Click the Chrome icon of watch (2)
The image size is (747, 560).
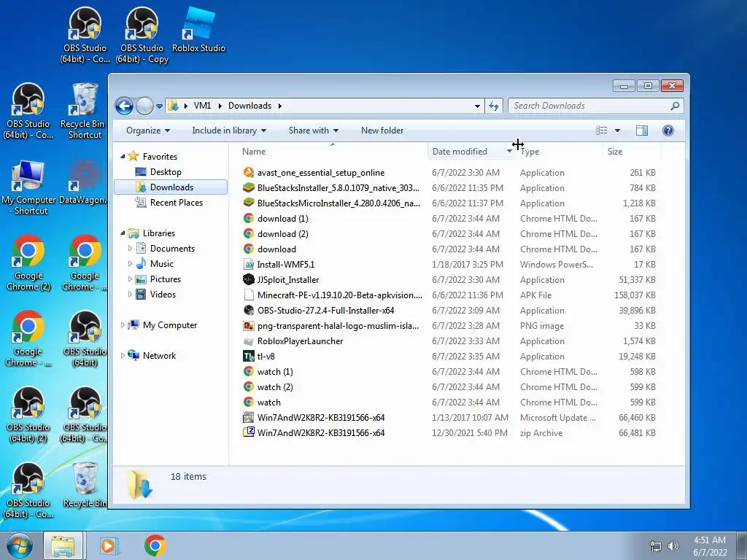(x=248, y=387)
